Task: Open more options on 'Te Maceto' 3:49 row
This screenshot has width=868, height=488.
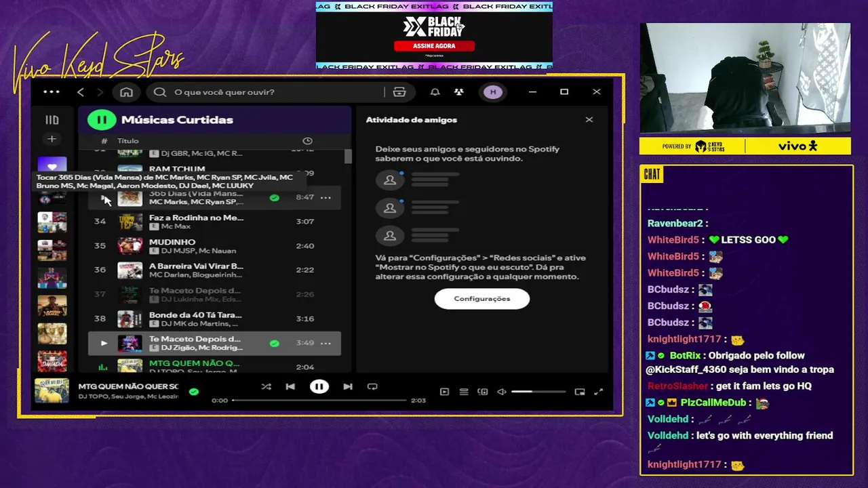Action: coord(325,343)
